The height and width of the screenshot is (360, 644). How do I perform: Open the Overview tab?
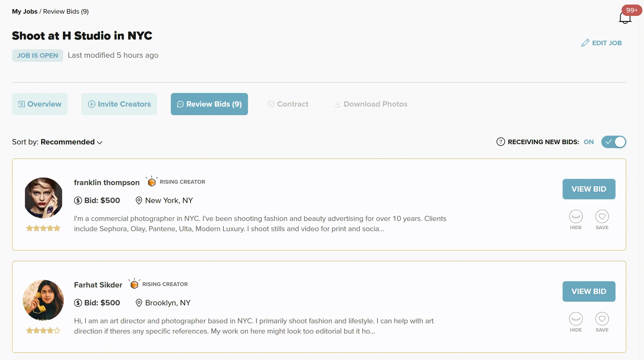click(x=40, y=104)
